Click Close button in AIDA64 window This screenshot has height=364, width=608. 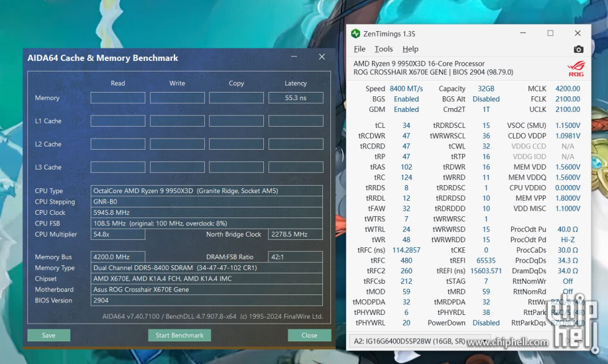pyautogui.click(x=309, y=335)
